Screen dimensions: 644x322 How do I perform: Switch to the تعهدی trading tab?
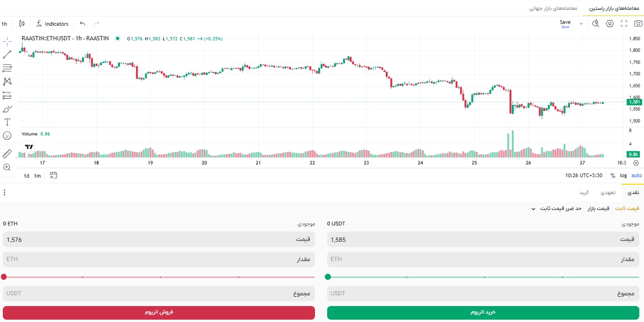[608, 193]
